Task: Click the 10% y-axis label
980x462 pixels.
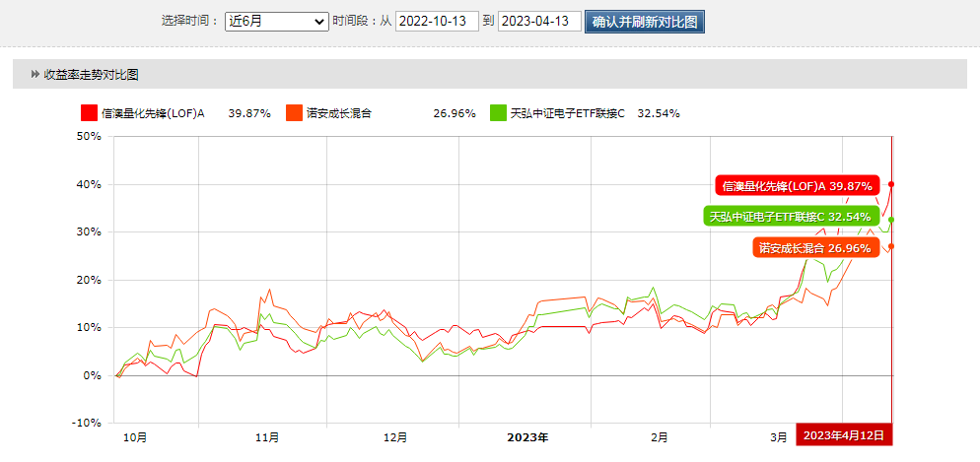Action: [91, 327]
